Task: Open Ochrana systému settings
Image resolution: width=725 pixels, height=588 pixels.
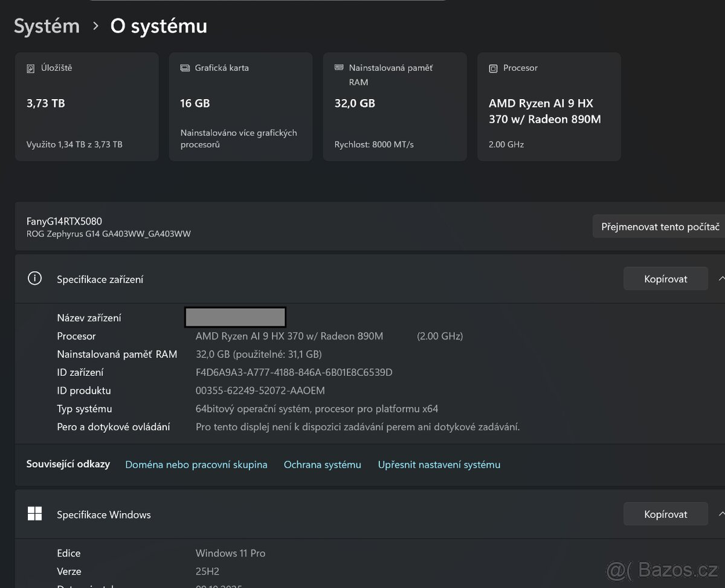Action: [x=322, y=464]
